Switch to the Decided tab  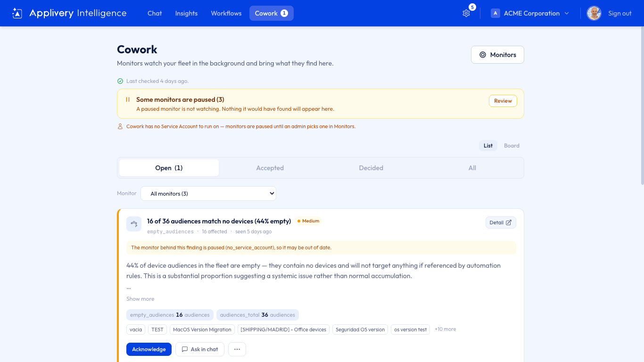tap(371, 168)
